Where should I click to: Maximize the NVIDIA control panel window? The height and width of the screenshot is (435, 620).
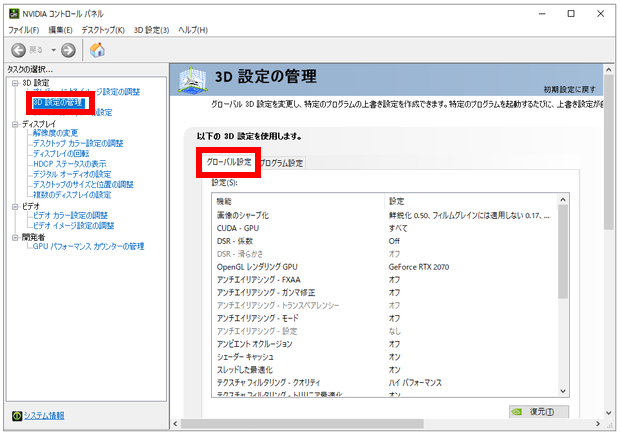point(571,14)
